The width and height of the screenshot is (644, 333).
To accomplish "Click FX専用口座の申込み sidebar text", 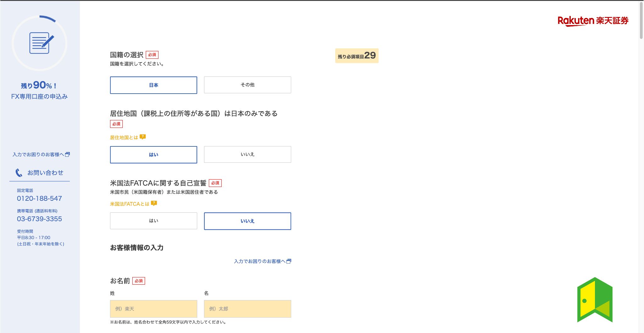I will 39,96.
